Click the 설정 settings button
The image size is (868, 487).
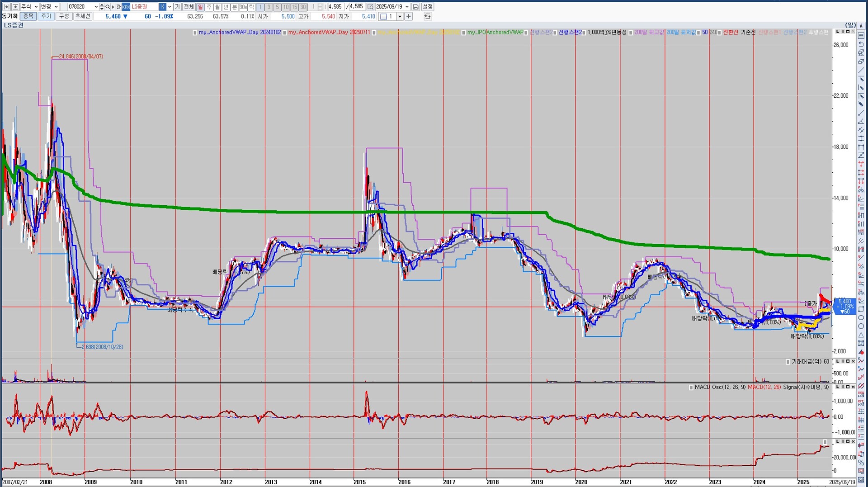428,7
